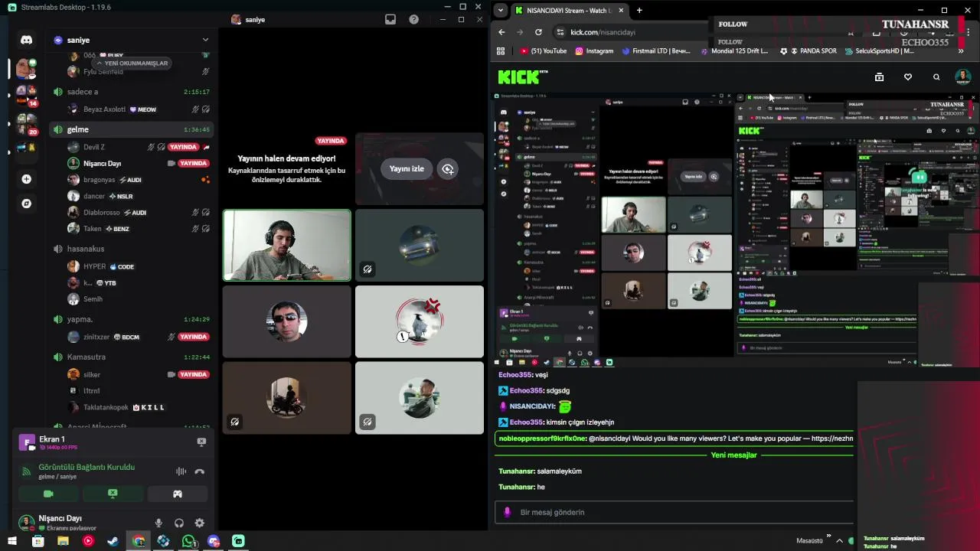This screenshot has width=980, height=551.
Task: Open Firstmail LTD bookmark
Action: (x=656, y=51)
